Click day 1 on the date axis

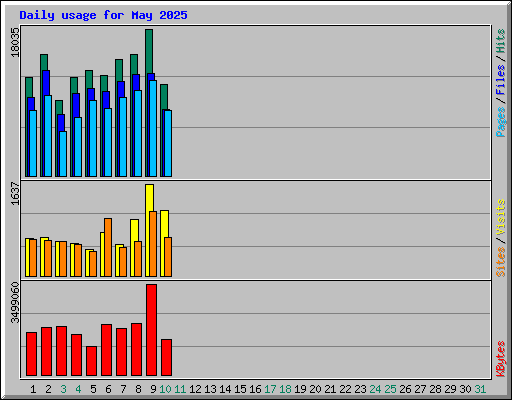33,389
